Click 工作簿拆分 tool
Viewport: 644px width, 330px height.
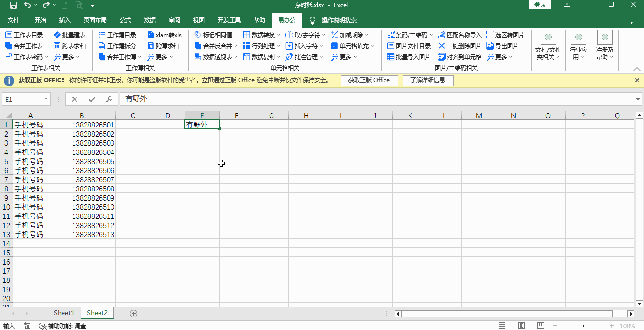coord(117,46)
